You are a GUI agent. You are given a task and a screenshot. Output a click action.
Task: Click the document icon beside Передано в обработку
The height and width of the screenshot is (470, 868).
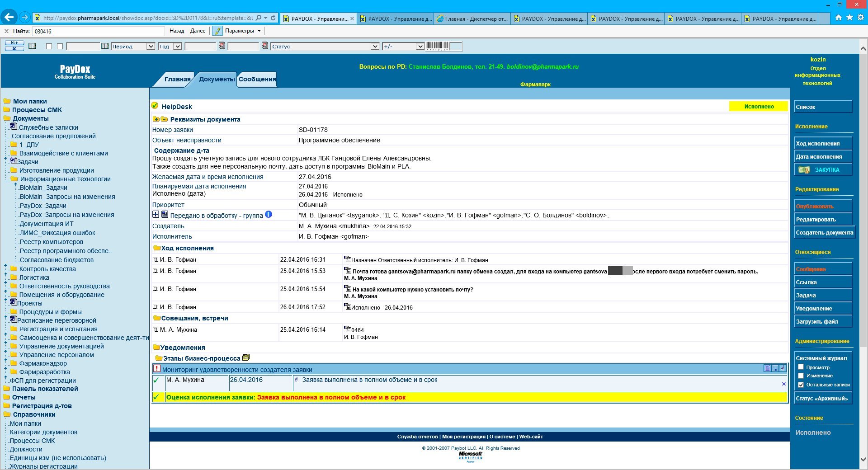click(165, 214)
